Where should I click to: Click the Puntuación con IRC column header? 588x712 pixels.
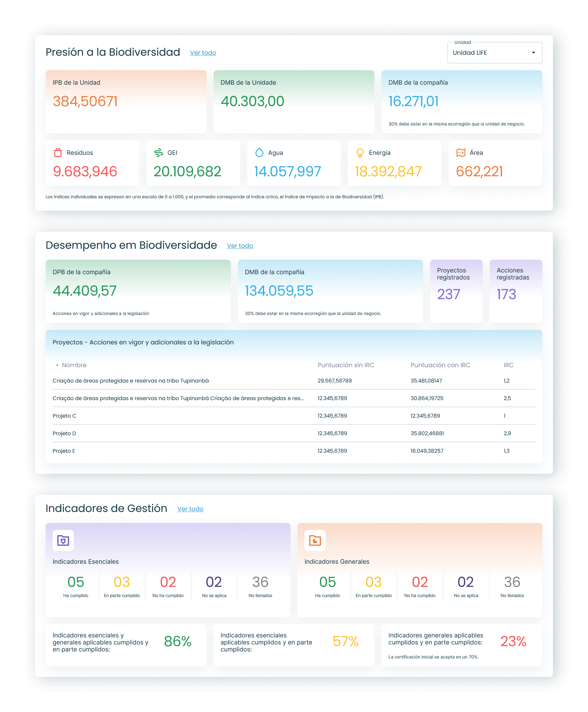[440, 365]
